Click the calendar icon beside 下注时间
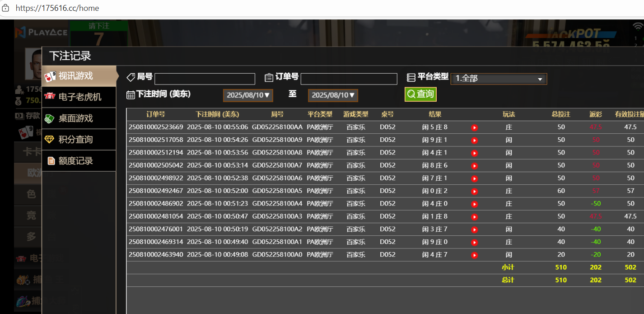The image size is (644, 314). click(x=131, y=95)
